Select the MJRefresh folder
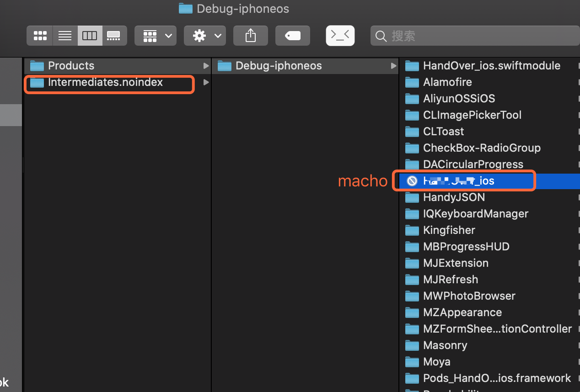580x392 pixels. click(x=489, y=280)
